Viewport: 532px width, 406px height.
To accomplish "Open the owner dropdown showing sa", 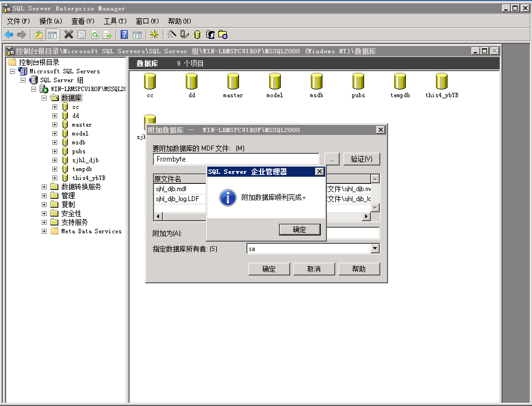I will [375, 249].
